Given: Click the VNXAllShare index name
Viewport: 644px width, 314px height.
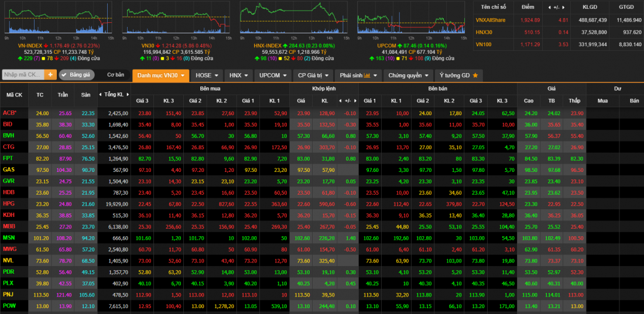Looking at the screenshot, I should (x=491, y=20).
